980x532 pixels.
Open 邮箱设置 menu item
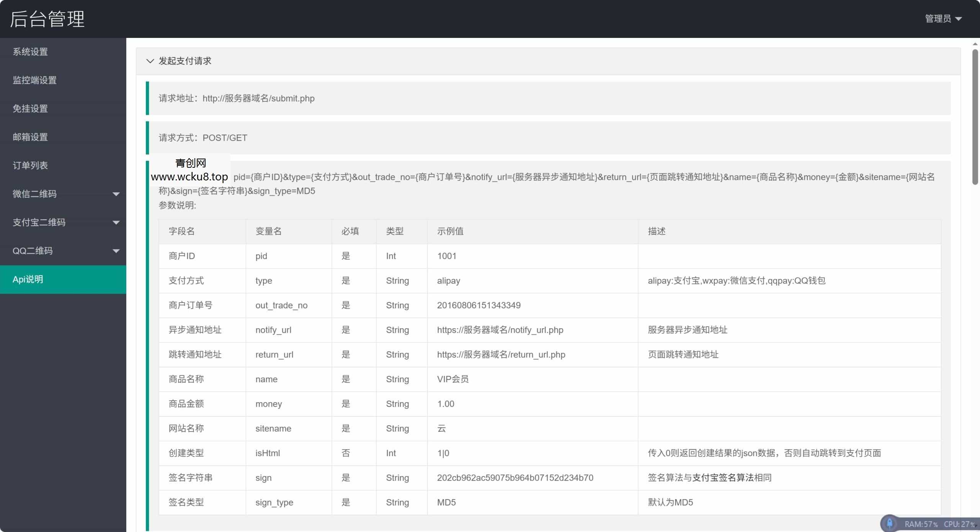(31, 137)
